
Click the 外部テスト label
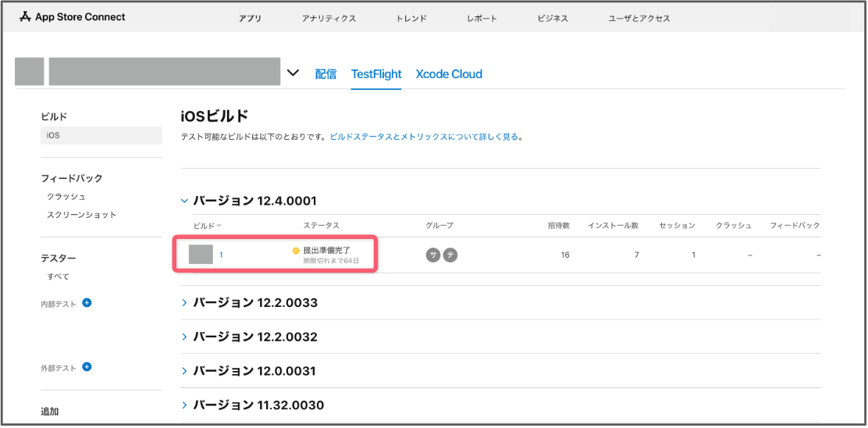[x=58, y=368]
